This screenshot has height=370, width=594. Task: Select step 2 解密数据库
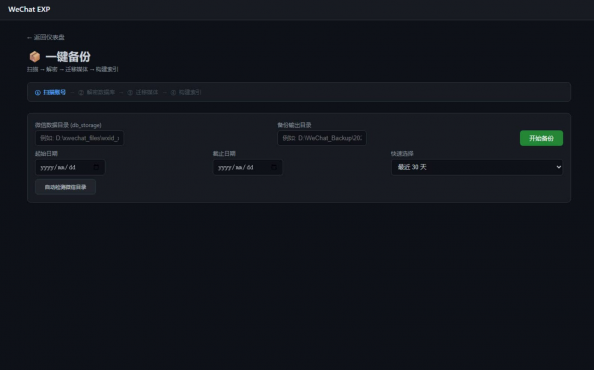(97, 92)
